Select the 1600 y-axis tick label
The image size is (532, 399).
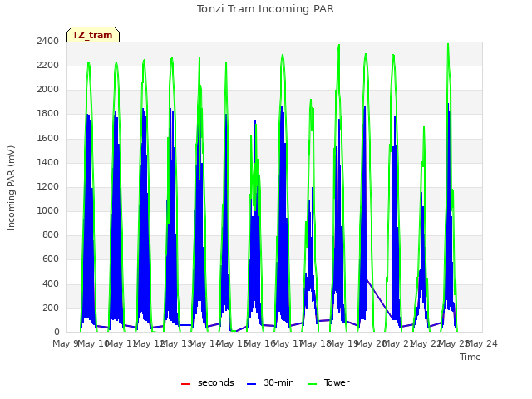[48, 138]
